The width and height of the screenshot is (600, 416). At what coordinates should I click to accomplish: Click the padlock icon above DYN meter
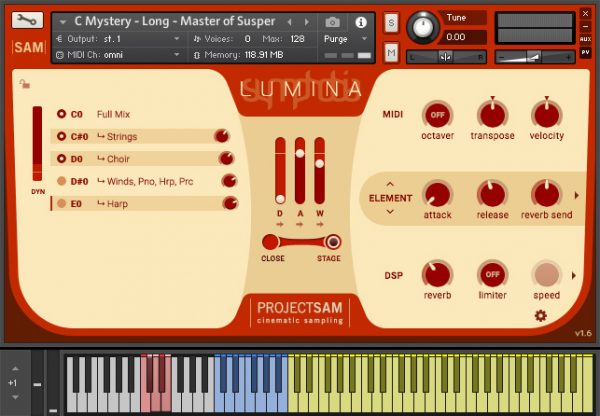click(x=25, y=84)
